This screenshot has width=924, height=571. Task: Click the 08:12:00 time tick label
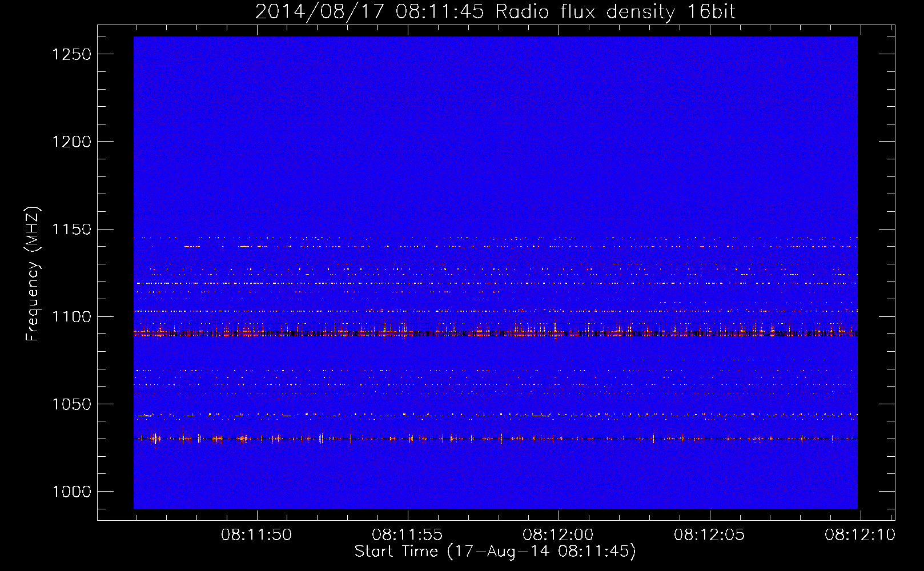point(558,535)
